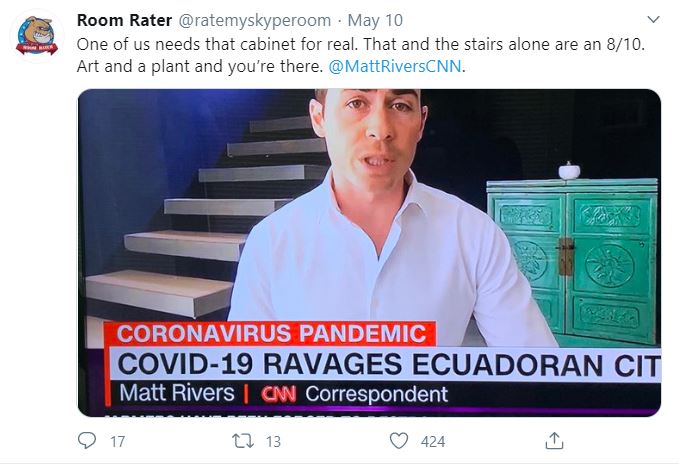View the 17 replies count
Image resolution: width=679 pixels, height=464 pixels.
[117, 441]
